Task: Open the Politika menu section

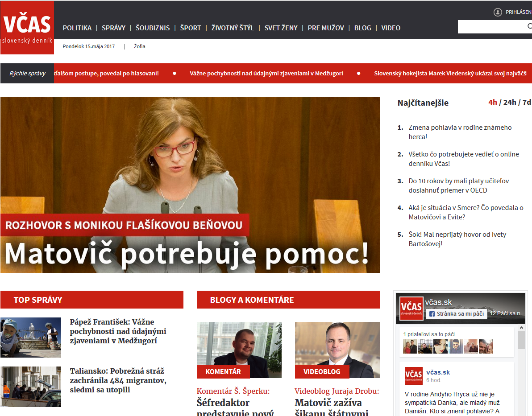Action: 77,28
